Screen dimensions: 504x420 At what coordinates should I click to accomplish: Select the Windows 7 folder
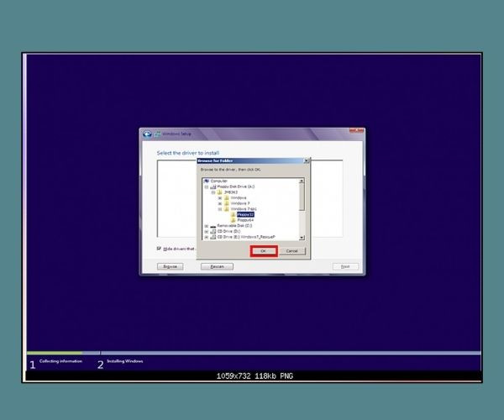(x=240, y=203)
